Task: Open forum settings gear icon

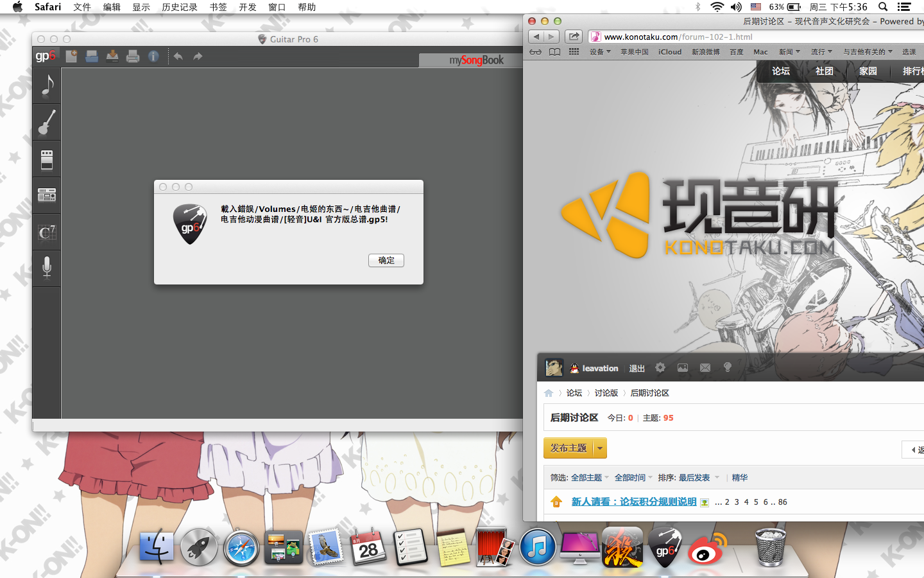Action: click(x=660, y=368)
